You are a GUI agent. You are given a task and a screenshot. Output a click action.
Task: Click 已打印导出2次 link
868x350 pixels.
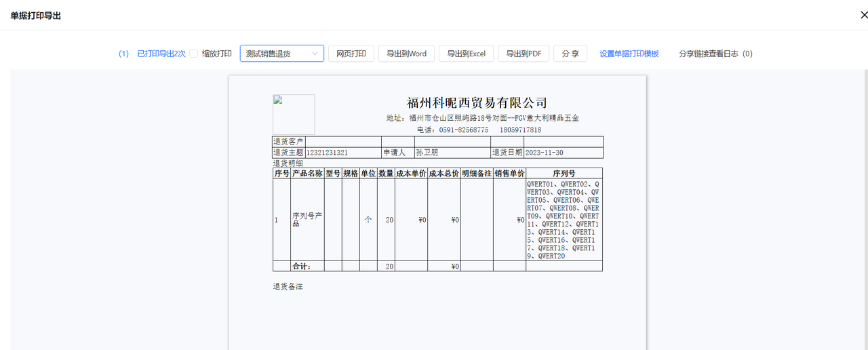[x=161, y=54]
